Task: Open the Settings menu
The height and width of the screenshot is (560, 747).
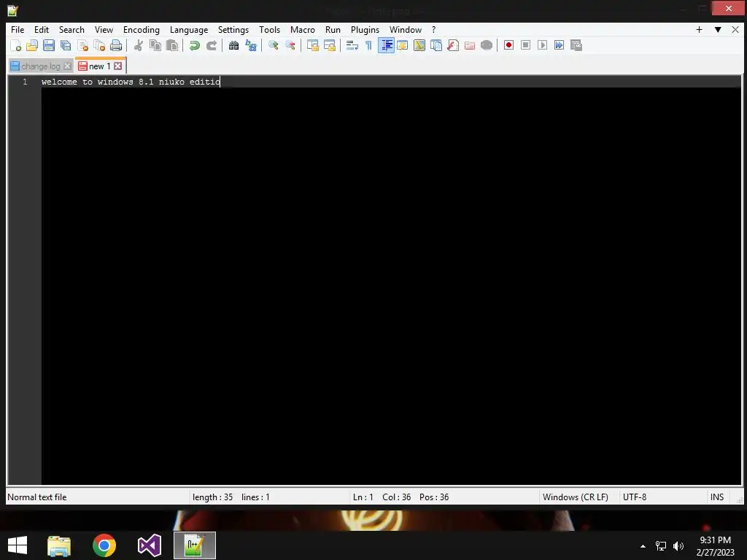Action: point(233,29)
